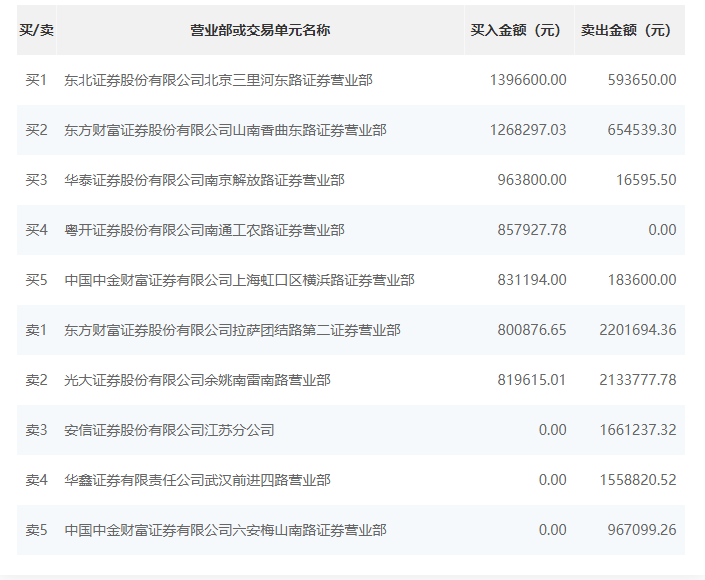This screenshot has width=705, height=580.
Task: Select the 卖1 row label
Action: [36, 330]
